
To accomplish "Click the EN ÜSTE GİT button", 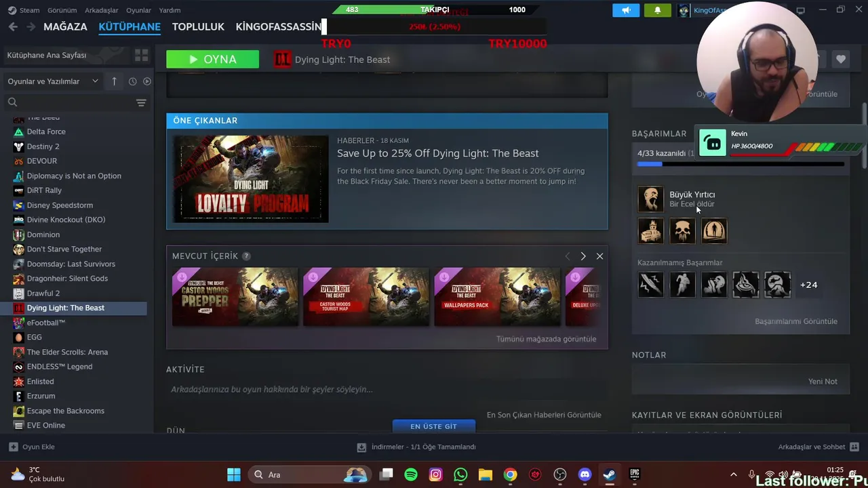I will 433,426.
